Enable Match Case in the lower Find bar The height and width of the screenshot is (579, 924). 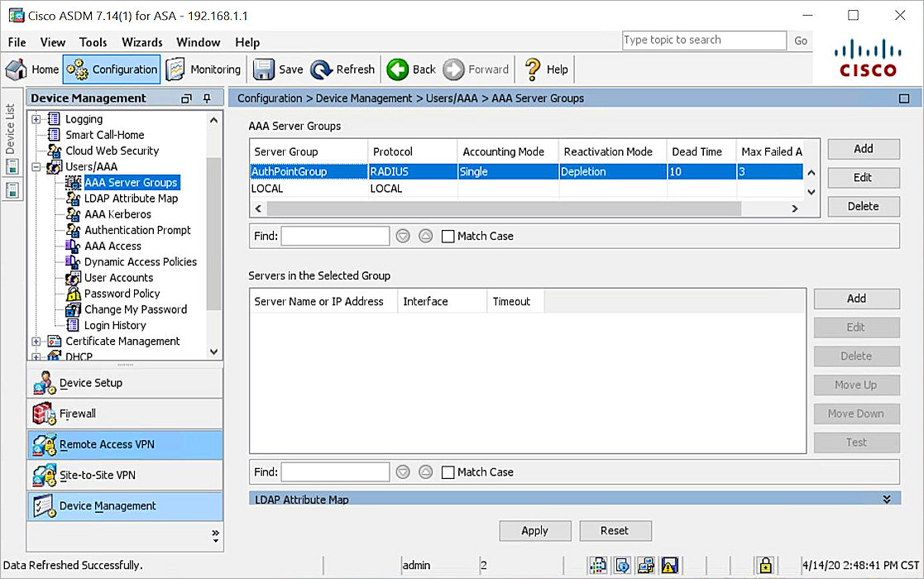pos(448,471)
